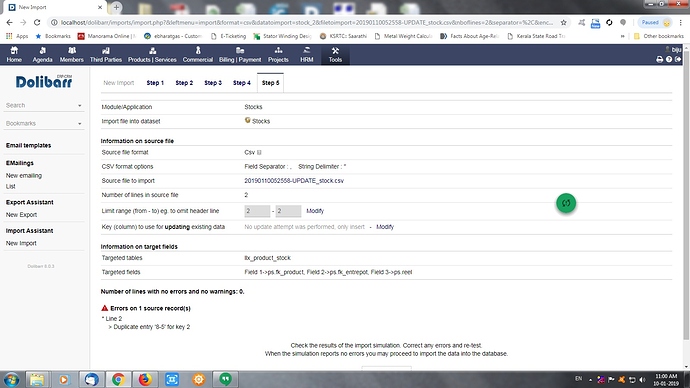Viewport: 690px width, 388px height.
Task: Open EMailings List in sidebar
Action: (x=11, y=187)
